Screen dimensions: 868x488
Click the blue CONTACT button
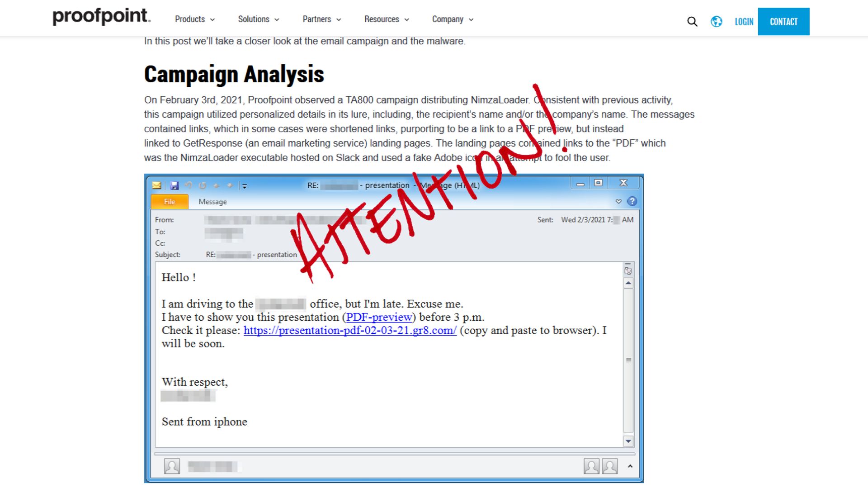[783, 21]
